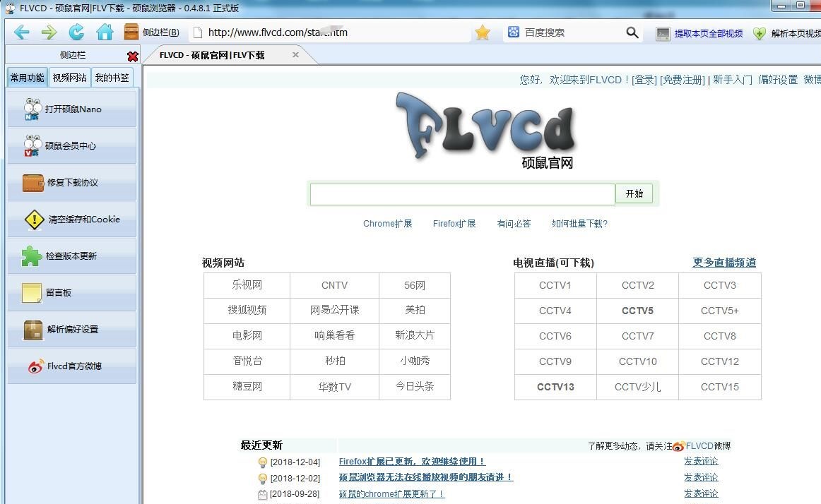This screenshot has height=504, width=821.
Task: Click the video URL input field
Action: point(462,194)
